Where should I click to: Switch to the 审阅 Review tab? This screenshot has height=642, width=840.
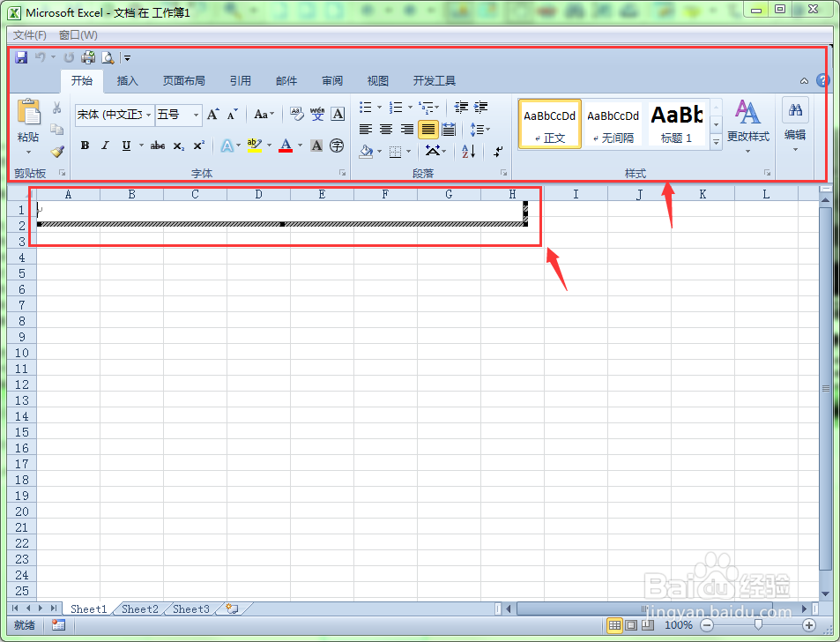tap(332, 81)
